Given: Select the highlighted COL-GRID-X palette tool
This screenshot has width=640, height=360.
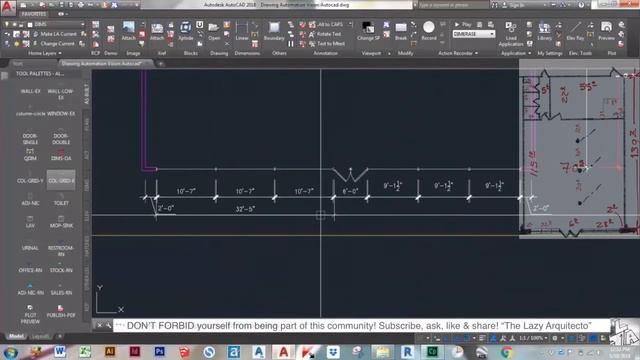Looking at the screenshot, I should point(61,180).
